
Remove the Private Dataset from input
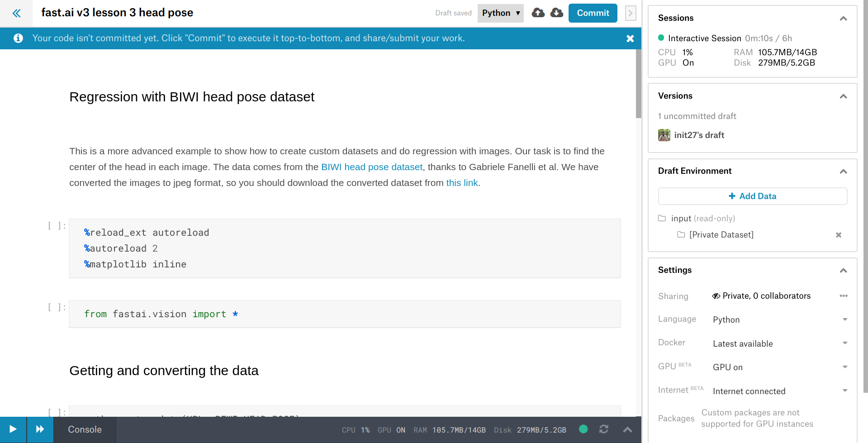pos(838,235)
